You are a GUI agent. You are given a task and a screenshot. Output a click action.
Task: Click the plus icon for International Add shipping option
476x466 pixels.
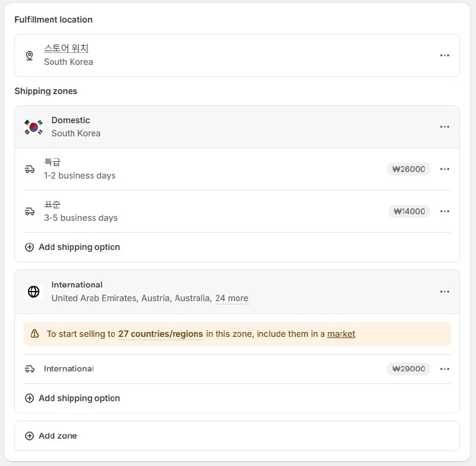(29, 398)
